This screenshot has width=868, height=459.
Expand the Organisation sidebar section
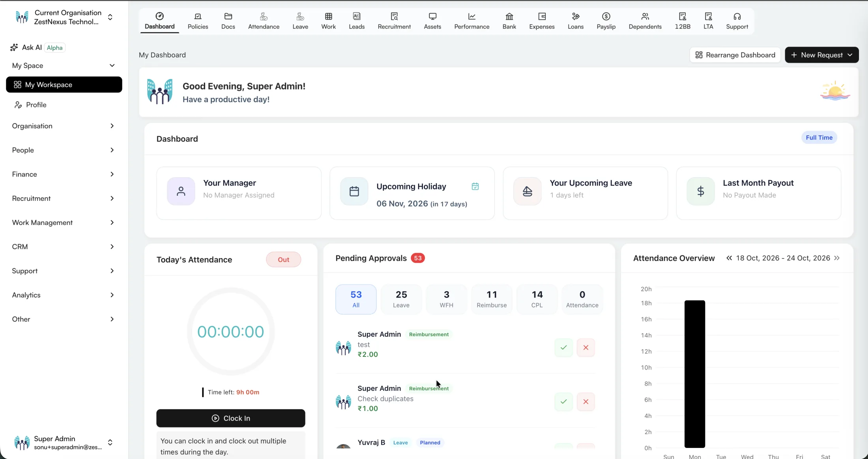point(63,126)
